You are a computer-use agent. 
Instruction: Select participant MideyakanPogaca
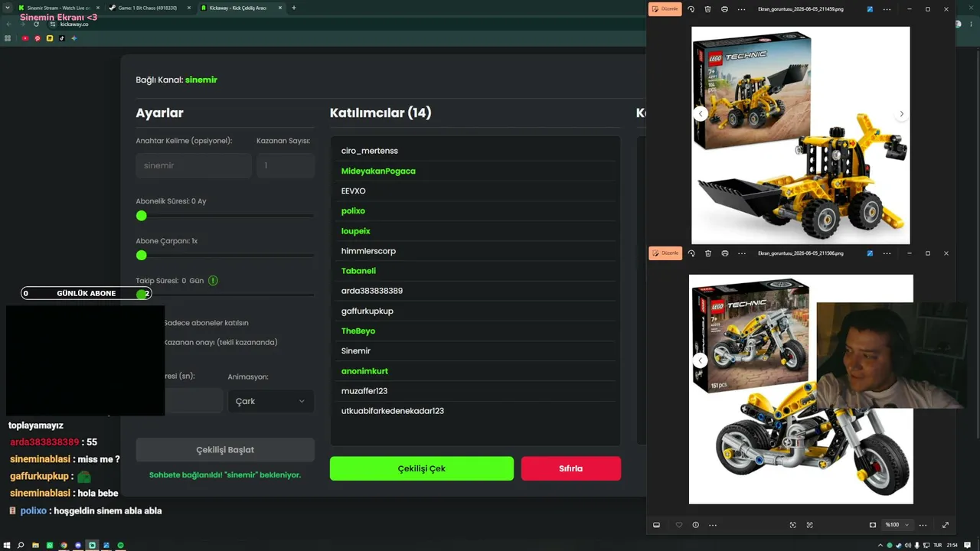(x=475, y=171)
